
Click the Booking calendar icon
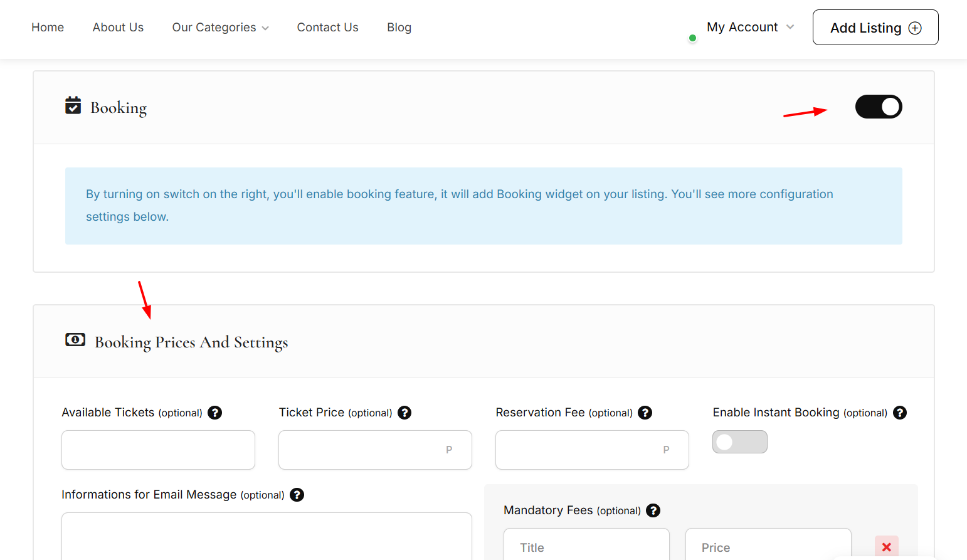pos(73,106)
